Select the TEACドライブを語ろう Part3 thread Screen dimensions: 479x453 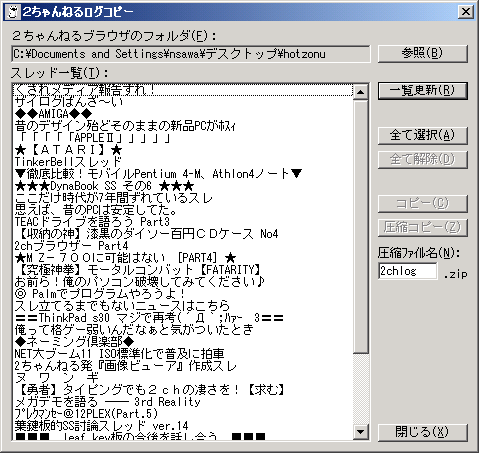coord(92,222)
